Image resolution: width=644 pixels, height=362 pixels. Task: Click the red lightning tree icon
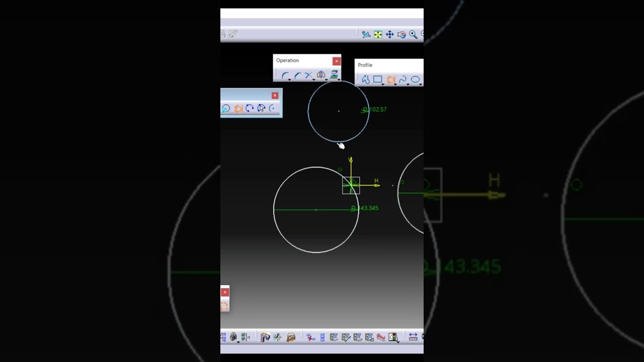[x=310, y=337]
